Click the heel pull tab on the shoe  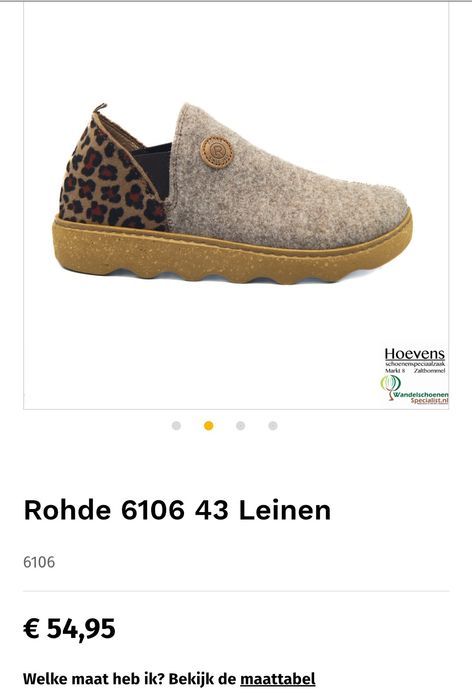(100, 108)
